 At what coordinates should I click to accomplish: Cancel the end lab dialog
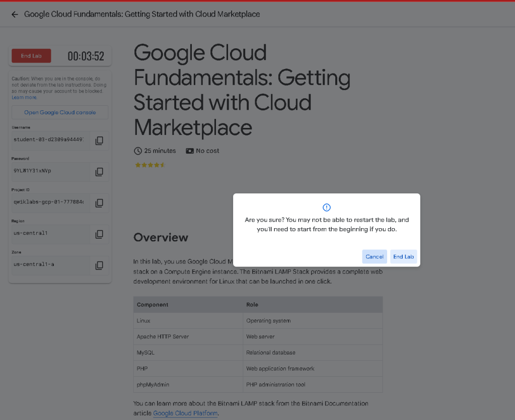(375, 257)
